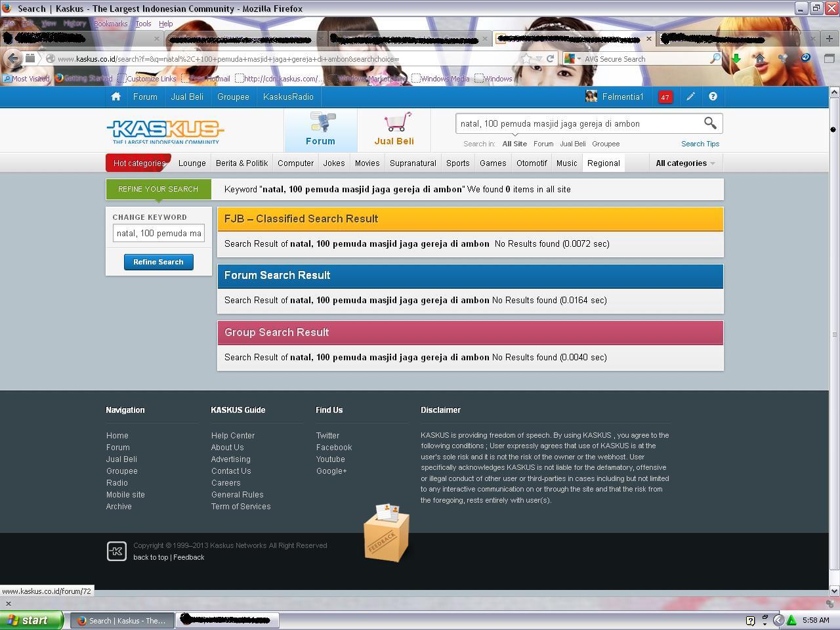Open Term of Services link
Image resolution: width=840 pixels, height=630 pixels.
241,507
